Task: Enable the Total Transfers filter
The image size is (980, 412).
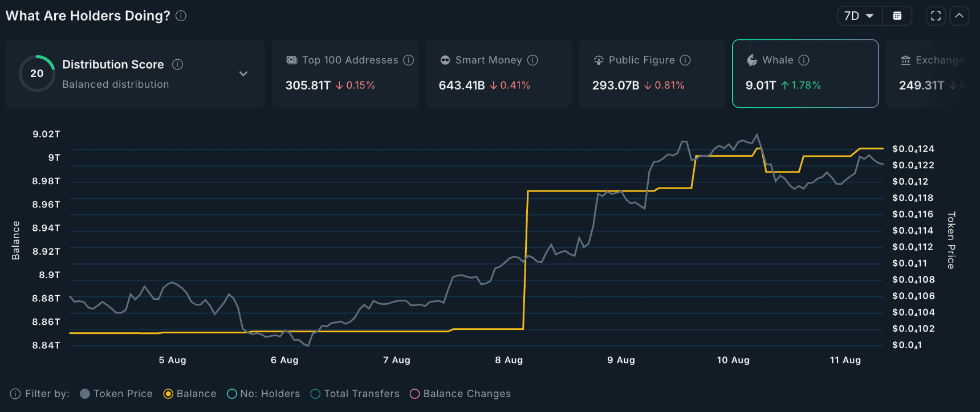Action: pos(355,394)
